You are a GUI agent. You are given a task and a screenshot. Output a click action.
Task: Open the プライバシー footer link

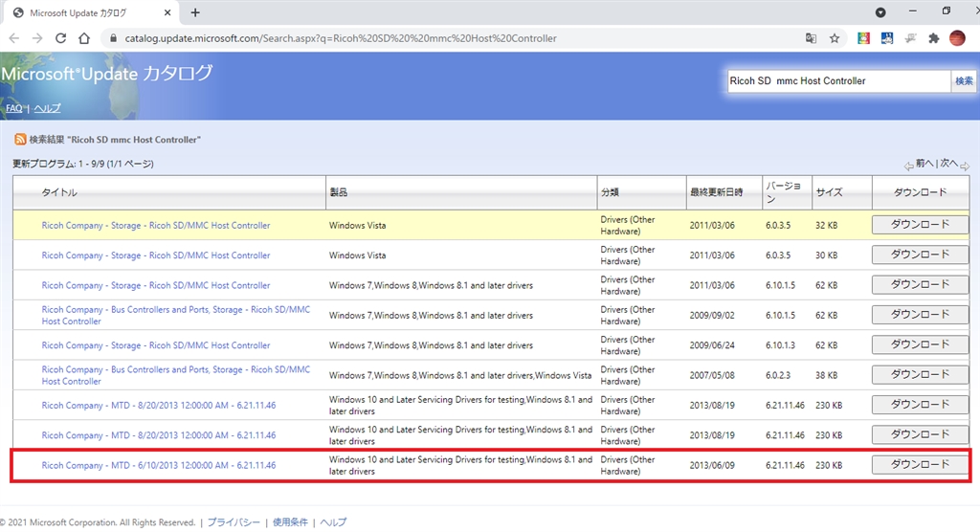[x=234, y=522]
